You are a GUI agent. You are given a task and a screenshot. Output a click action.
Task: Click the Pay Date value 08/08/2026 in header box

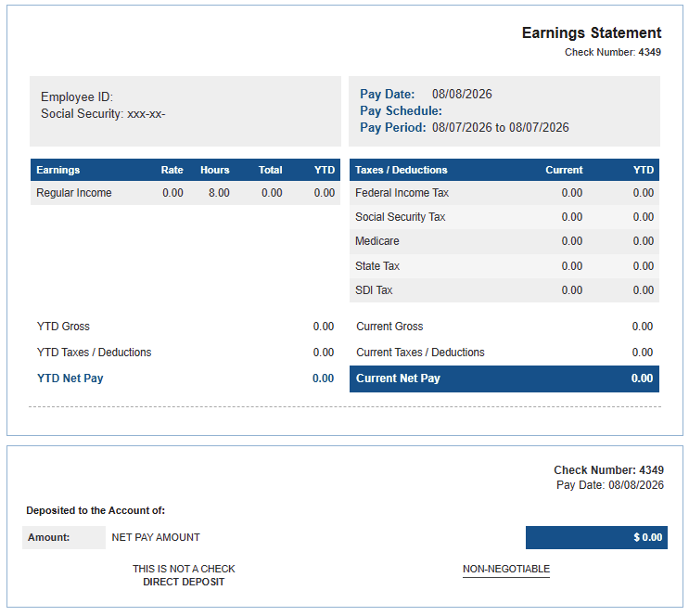pyautogui.click(x=462, y=94)
